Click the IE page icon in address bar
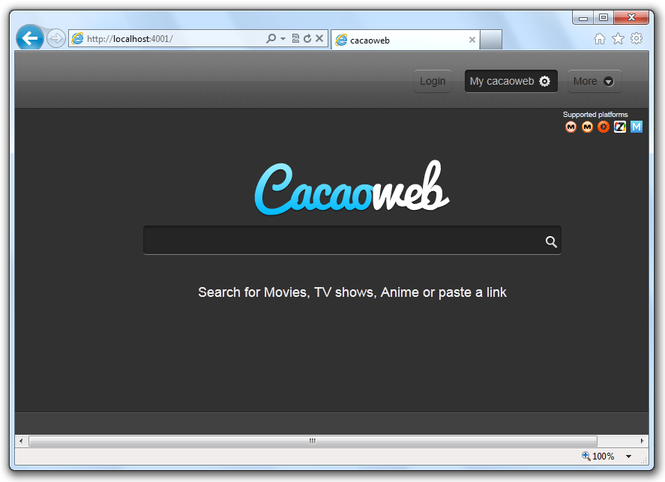This screenshot has width=665, height=482. tap(77, 39)
